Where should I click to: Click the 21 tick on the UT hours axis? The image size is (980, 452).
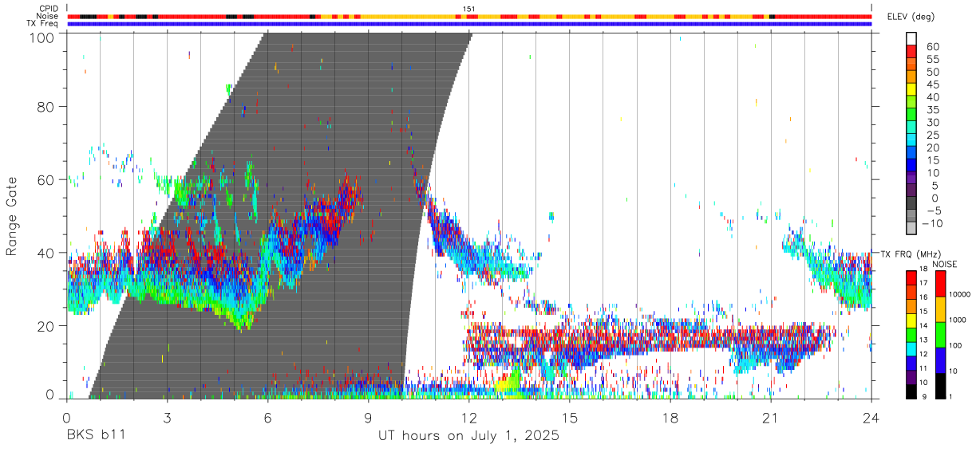[771, 418]
